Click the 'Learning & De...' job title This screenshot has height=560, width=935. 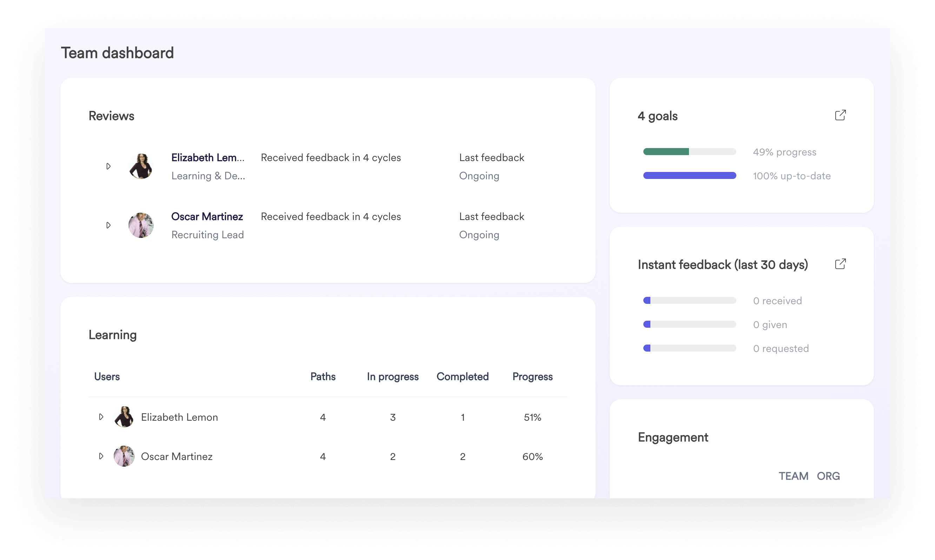(x=208, y=176)
